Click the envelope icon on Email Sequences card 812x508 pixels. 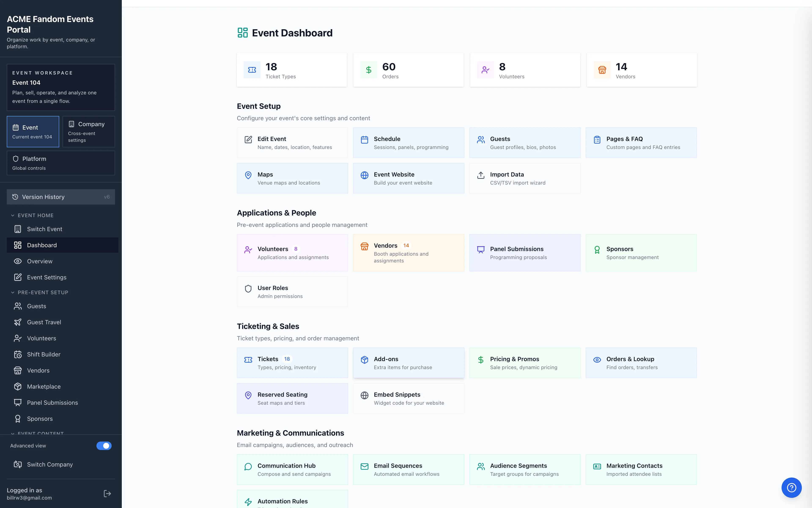(x=365, y=467)
